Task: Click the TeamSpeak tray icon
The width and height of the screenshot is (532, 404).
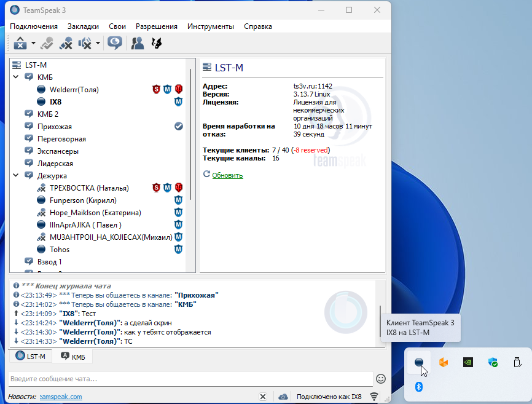Action: (x=419, y=362)
